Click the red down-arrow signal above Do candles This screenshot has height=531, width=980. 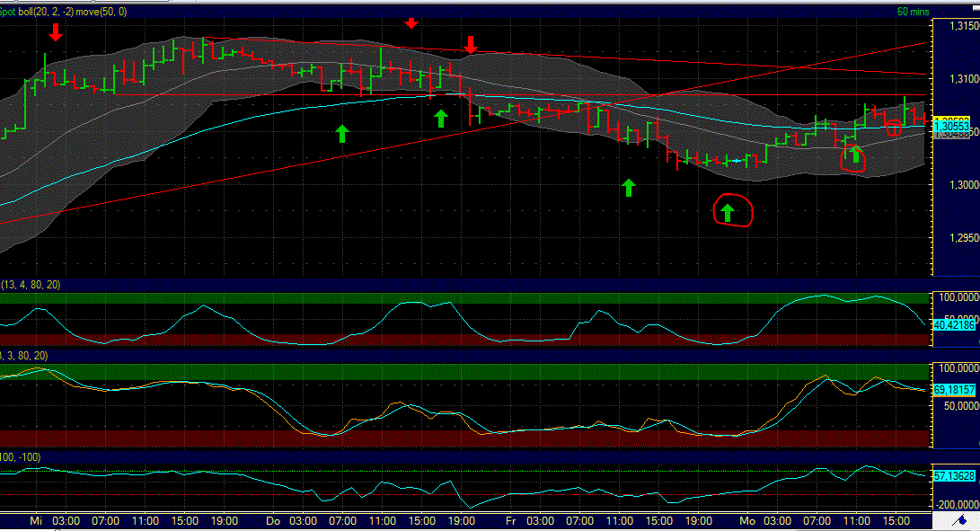coord(411,24)
